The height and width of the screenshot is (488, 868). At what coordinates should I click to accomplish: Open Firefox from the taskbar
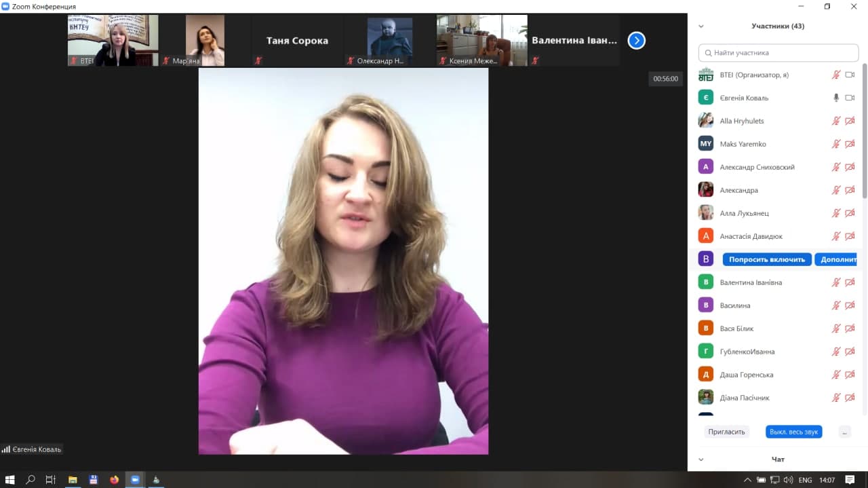coord(114,480)
